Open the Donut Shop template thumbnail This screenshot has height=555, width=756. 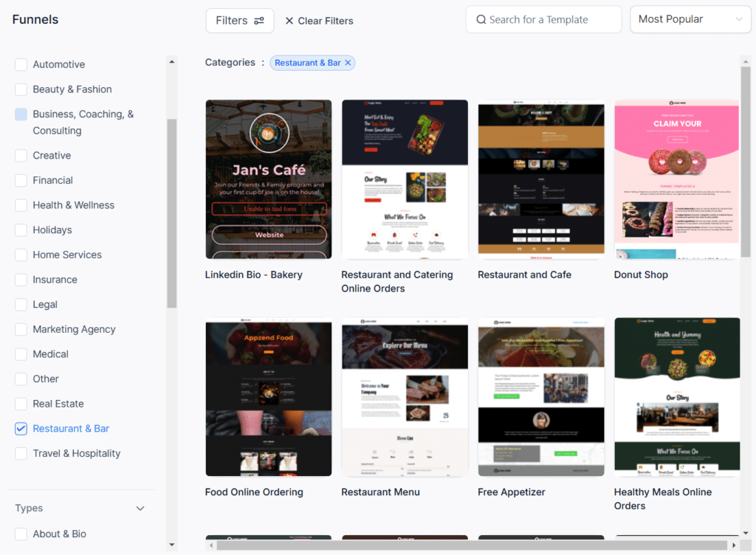pyautogui.click(x=676, y=179)
